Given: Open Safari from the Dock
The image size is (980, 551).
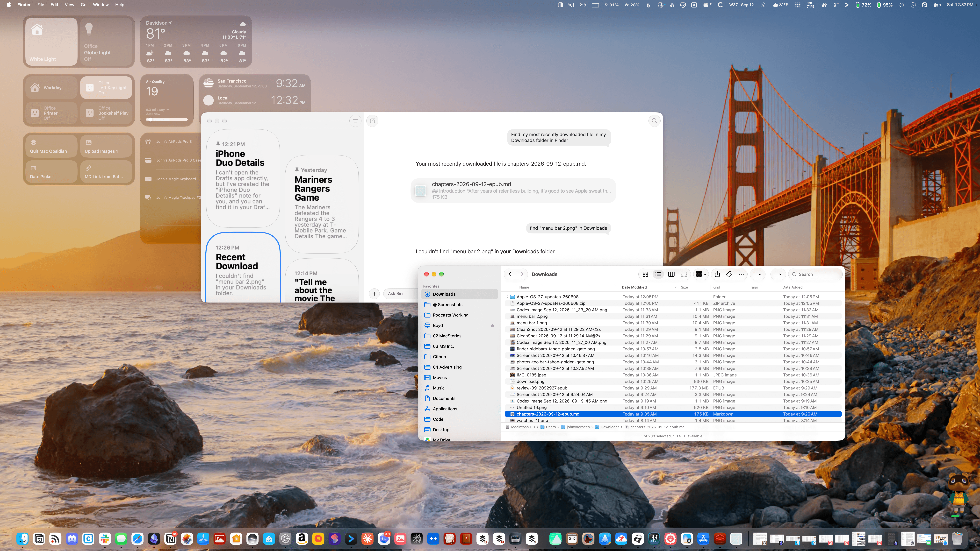Looking at the screenshot, I should pos(137,539).
